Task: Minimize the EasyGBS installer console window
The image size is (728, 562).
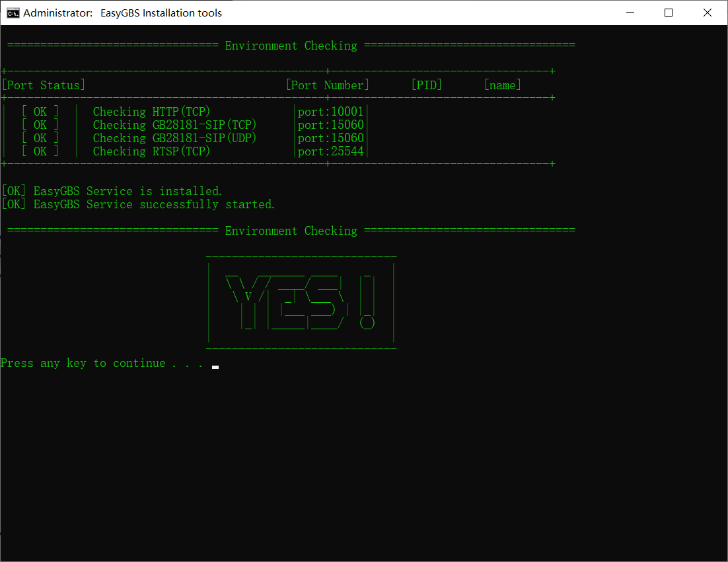Action: 630,13
